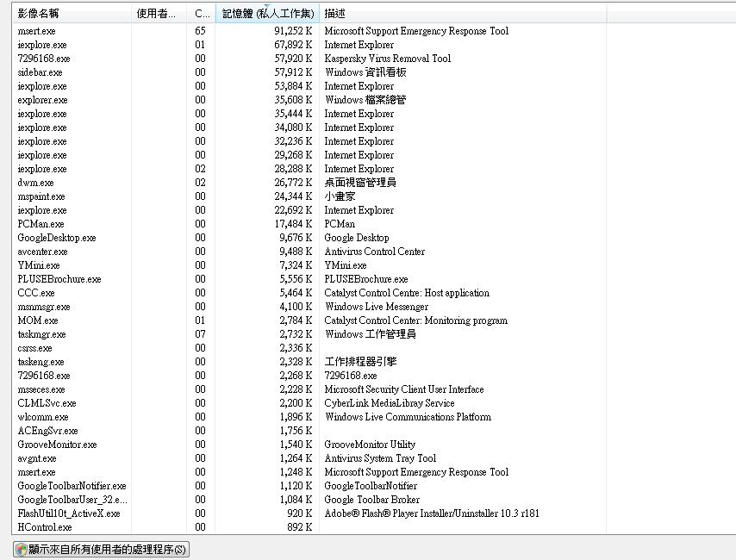Click the 桌面視窗管理員 description
The height and width of the screenshot is (560, 736).
[360, 183]
